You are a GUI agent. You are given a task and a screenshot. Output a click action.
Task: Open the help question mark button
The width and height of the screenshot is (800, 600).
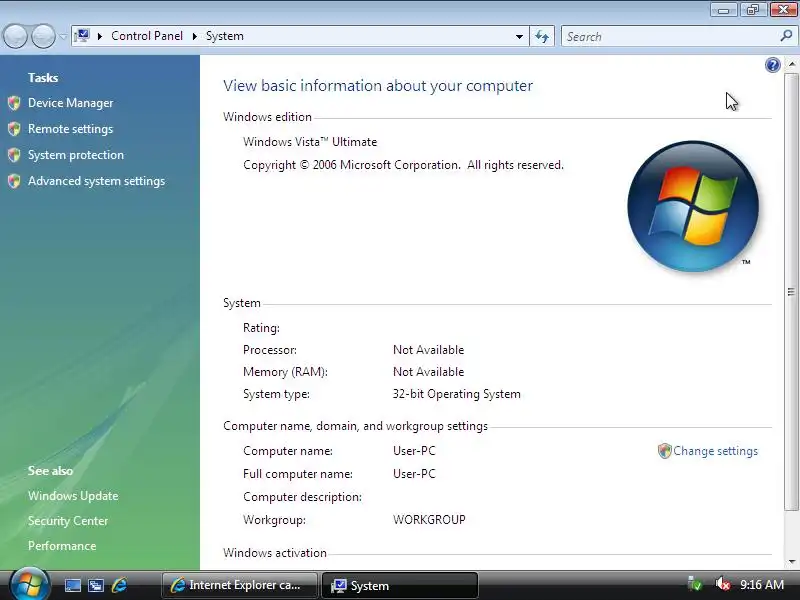[772, 65]
